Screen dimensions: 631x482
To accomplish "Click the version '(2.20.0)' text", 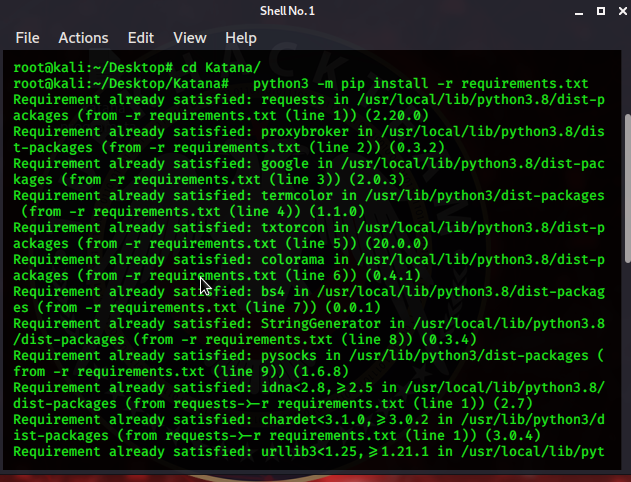I will click(397, 115).
